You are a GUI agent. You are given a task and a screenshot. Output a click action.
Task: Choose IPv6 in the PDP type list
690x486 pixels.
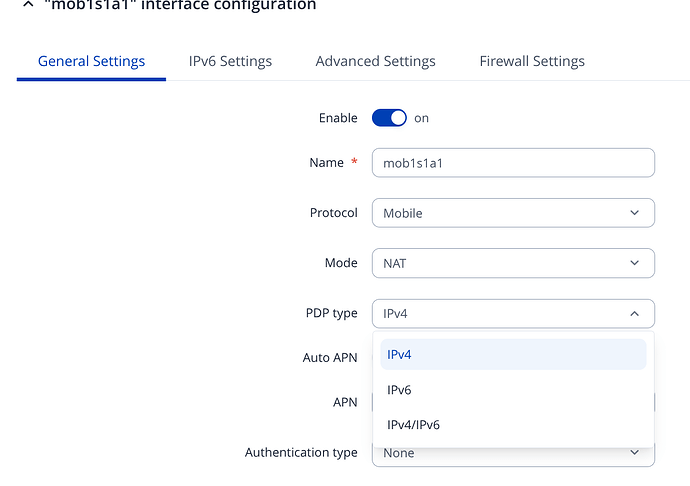coord(512,390)
